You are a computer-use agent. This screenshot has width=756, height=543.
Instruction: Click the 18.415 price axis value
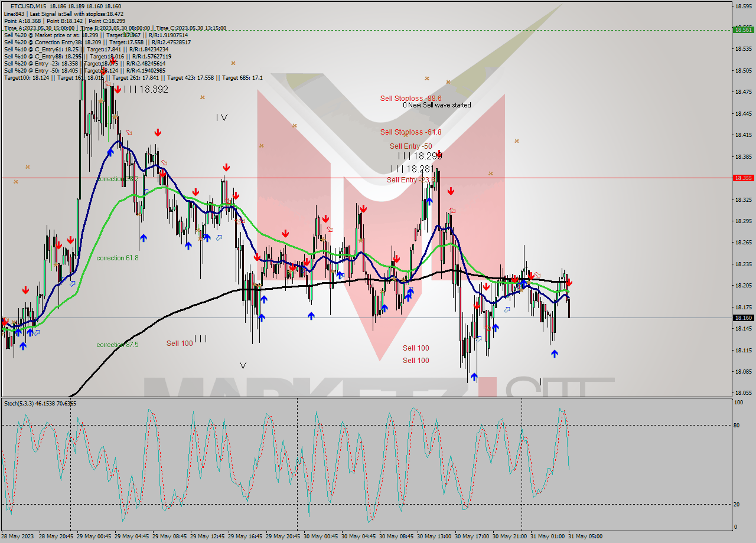click(743, 135)
